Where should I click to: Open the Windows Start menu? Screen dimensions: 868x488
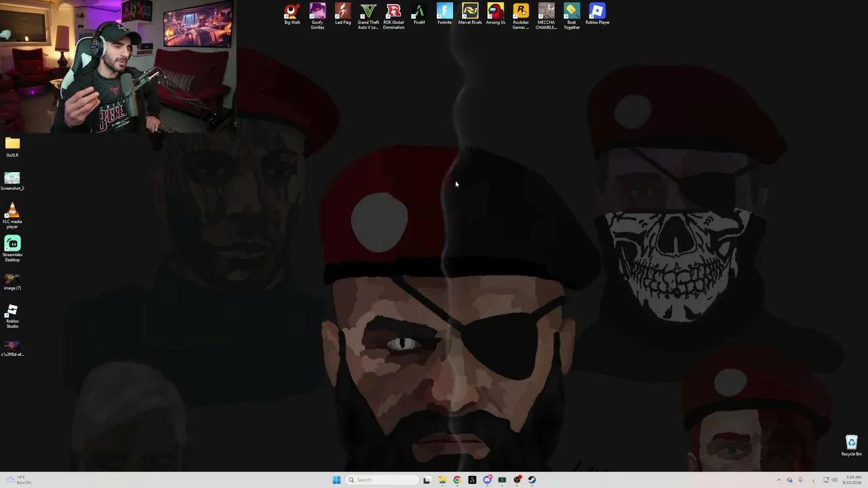click(336, 480)
